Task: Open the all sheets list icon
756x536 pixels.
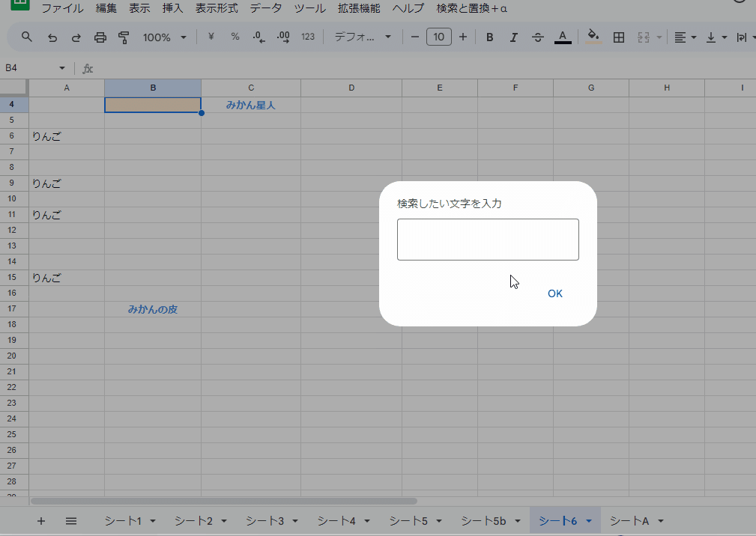Action: click(71, 520)
